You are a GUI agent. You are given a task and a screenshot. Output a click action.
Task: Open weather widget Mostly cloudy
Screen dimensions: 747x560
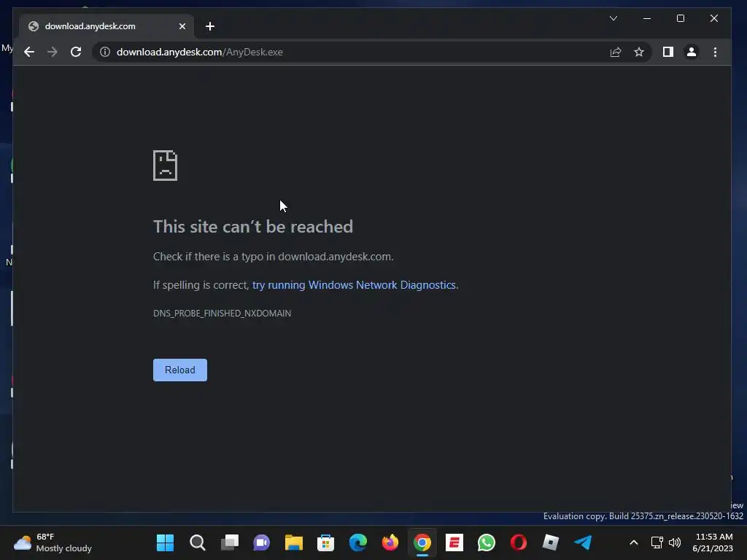coord(53,542)
